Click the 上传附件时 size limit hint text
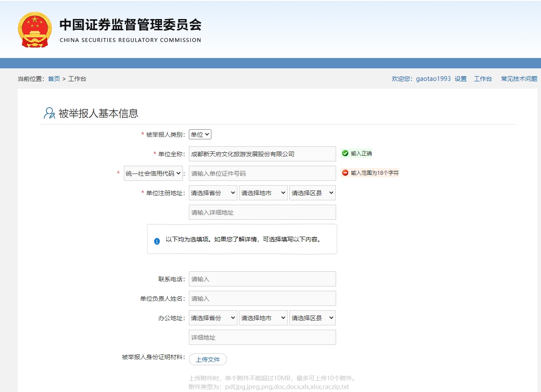The image size is (541, 392). [272, 378]
